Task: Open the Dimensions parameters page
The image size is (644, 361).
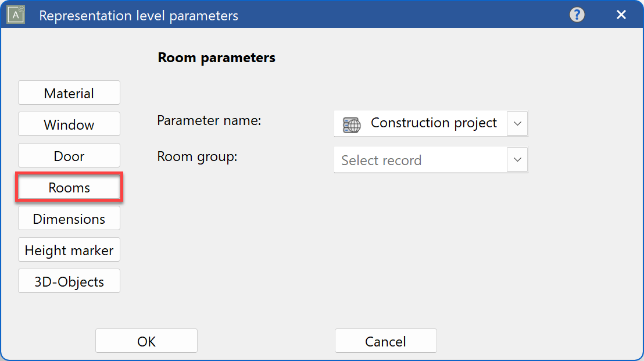Action: coord(69,218)
